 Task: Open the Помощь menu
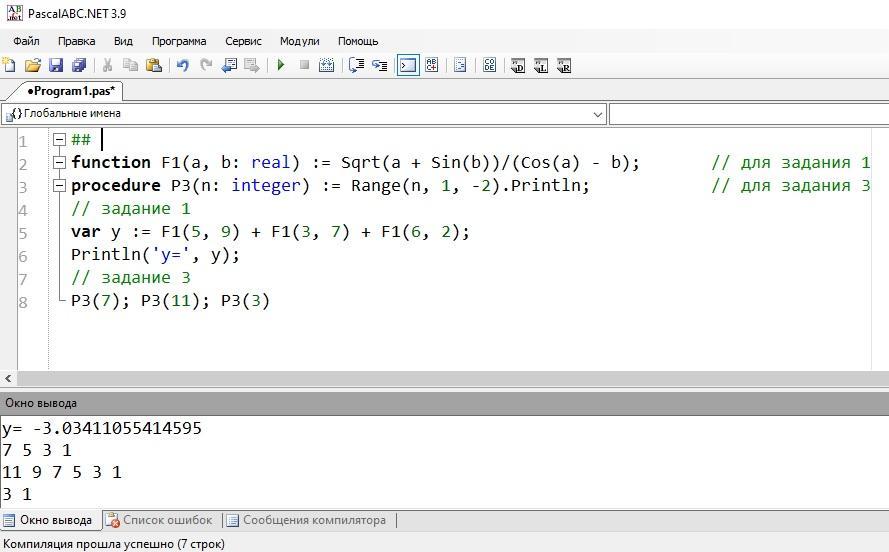click(x=358, y=41)
